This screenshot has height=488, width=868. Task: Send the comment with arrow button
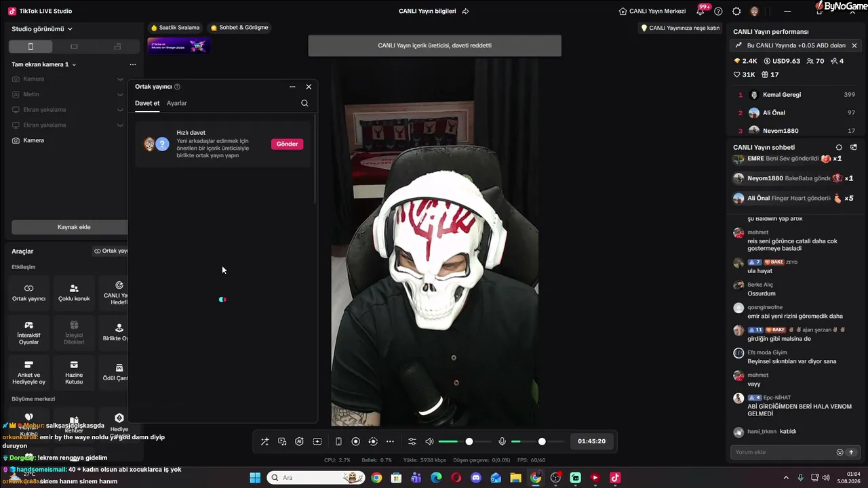[852, 452]
